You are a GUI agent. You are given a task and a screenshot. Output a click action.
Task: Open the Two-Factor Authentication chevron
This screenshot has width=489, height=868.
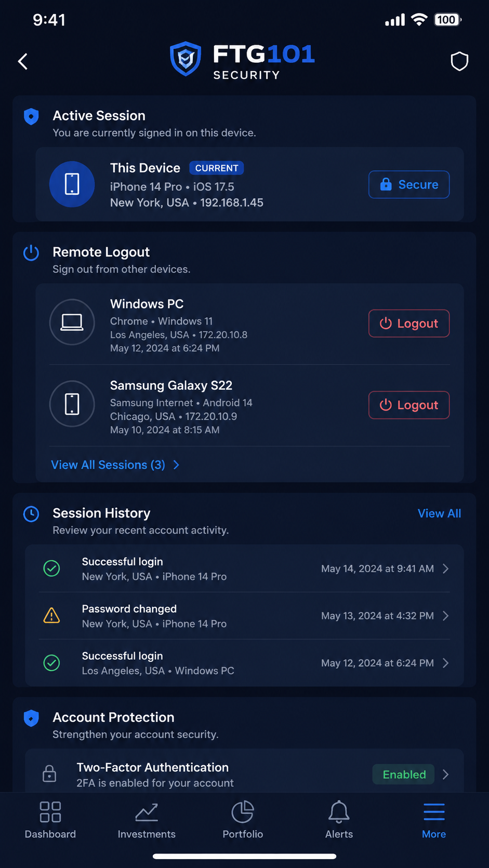445,775
